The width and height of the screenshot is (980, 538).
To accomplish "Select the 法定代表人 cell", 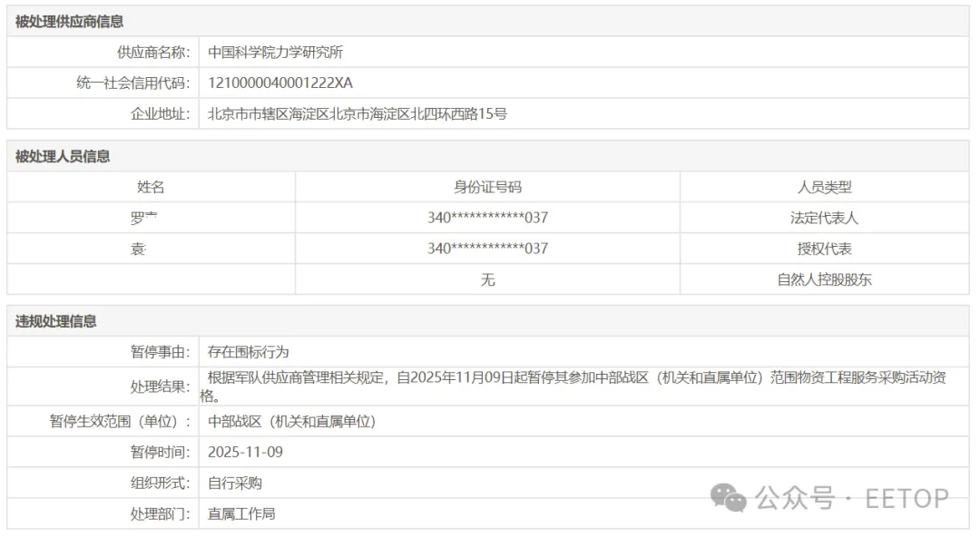I will point(824,218).
